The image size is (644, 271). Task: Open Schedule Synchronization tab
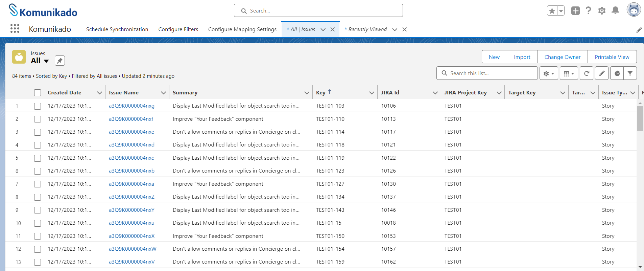117,29
